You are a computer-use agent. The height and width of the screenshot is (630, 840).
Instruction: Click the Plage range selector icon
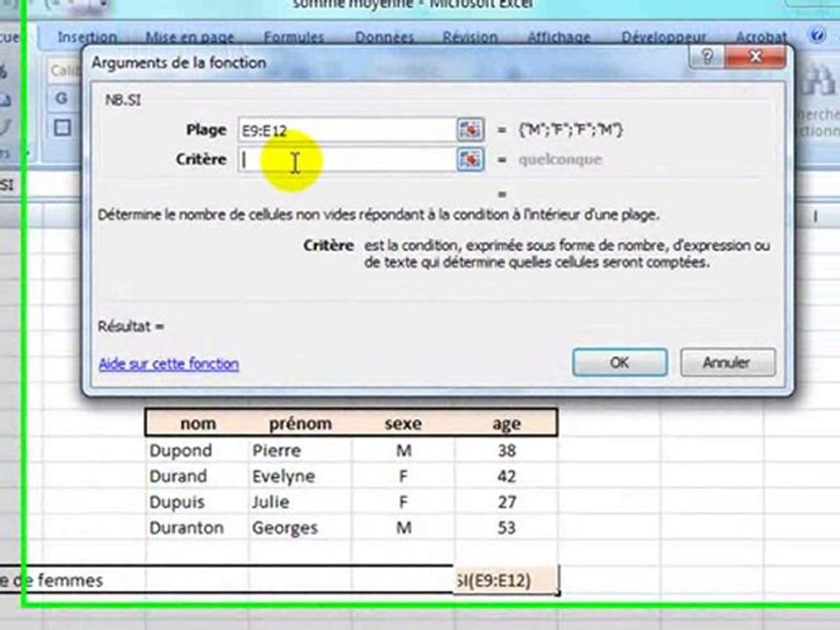470,129
